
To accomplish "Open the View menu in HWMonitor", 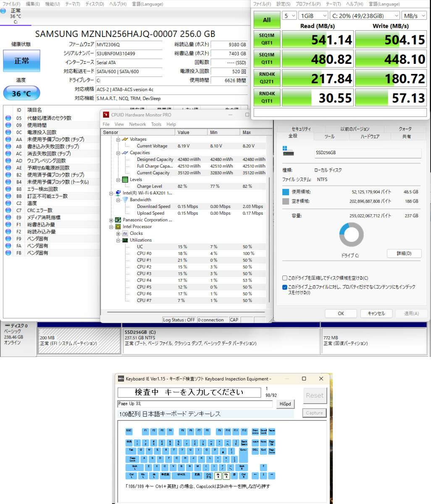I will coord(119,124).
